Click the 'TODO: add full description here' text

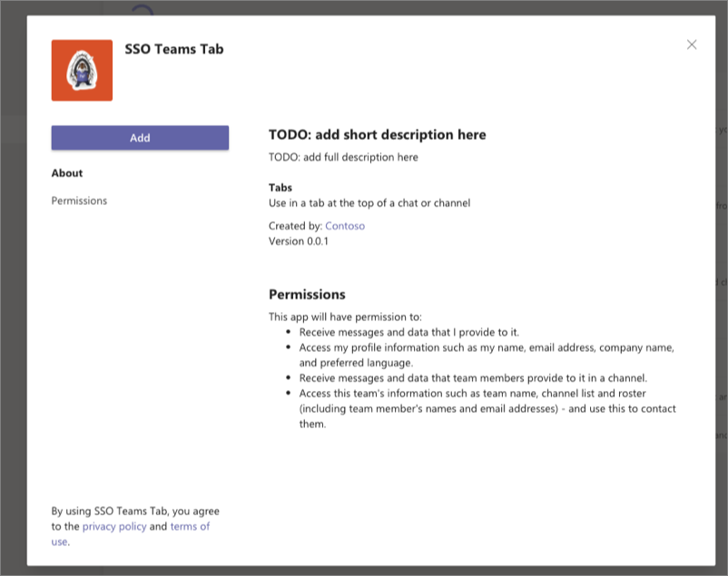(x=343, y=157)
